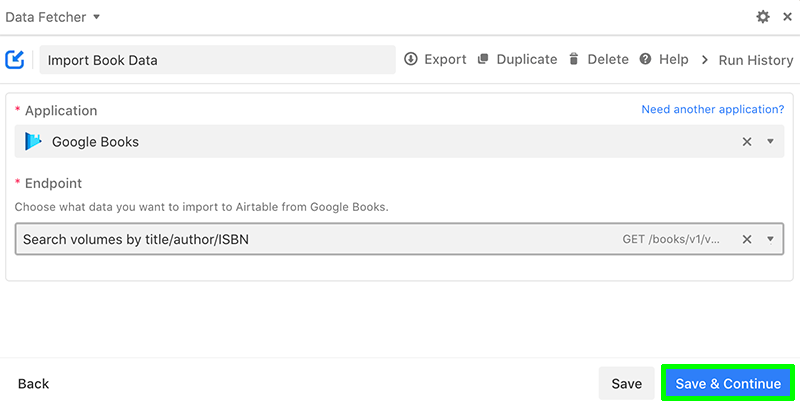
Task: Expand the Endpoint dropdown arrow
Action: point(770,239)
